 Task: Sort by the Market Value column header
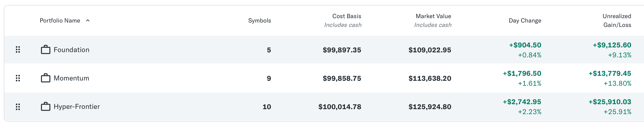pyautogui.click(x=433, y=16)
